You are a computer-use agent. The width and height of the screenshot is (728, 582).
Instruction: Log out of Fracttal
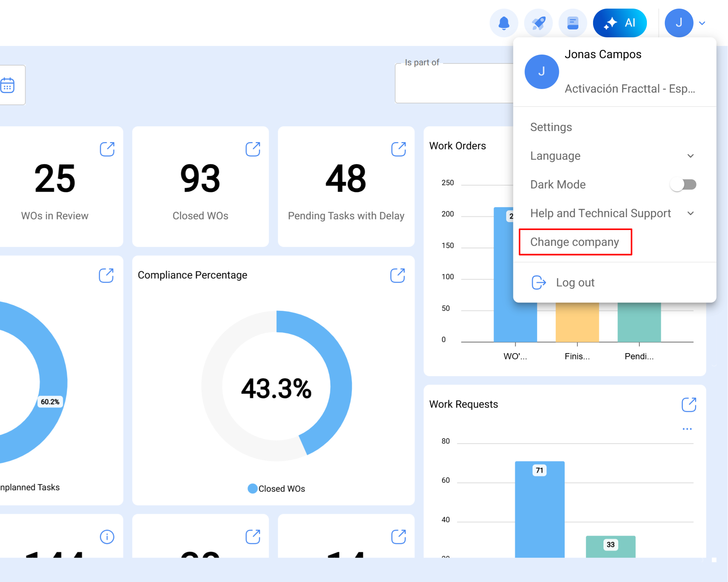575,282
